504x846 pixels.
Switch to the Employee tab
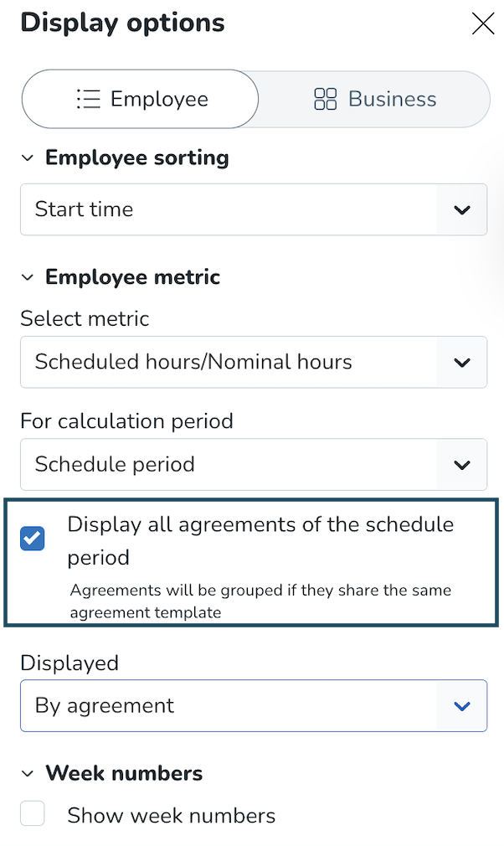(141, 99)
